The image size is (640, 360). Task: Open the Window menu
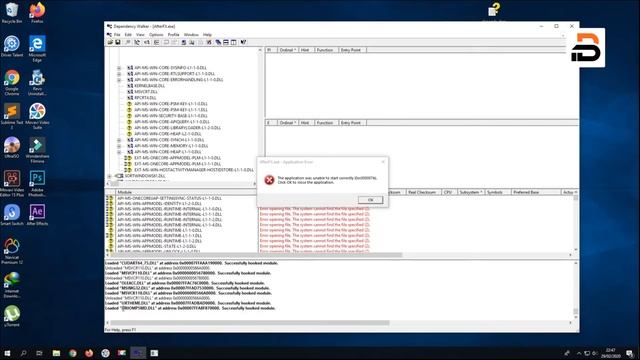pos(191,35)
